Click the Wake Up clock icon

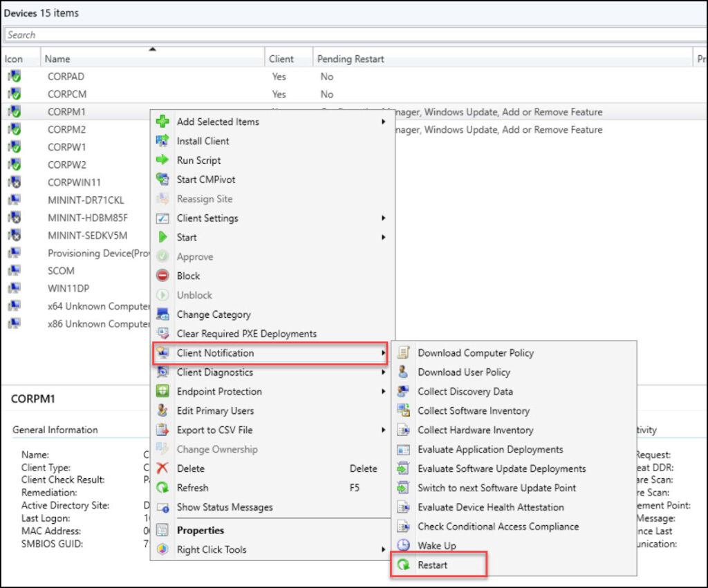(403, 545)
